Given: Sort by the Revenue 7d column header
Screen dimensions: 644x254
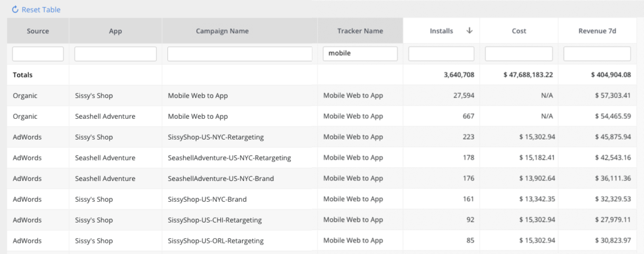Looking at the screenshot, I should pyautogui.click(x=597, y=31).
